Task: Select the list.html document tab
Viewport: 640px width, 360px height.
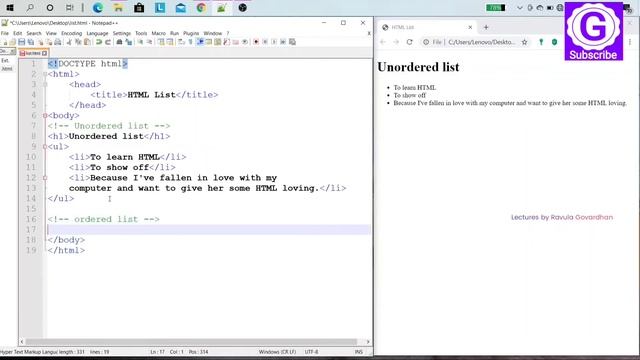Action: [33, 53]
